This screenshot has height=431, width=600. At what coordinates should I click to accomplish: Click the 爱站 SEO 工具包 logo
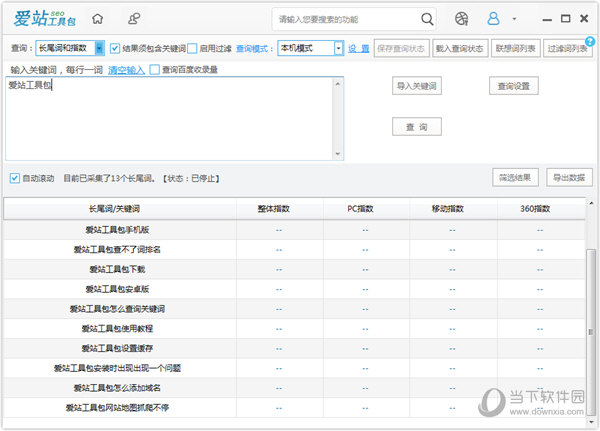coord(44,19)
